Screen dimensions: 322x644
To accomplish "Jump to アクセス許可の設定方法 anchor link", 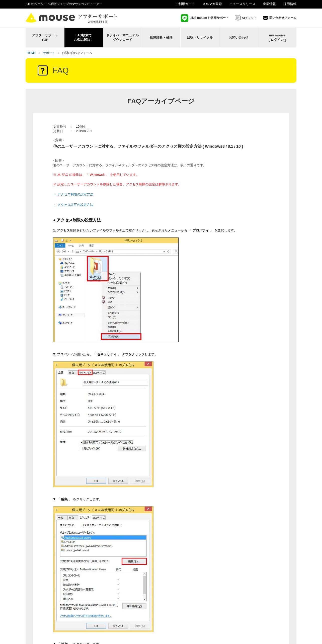I will [75, 205].
